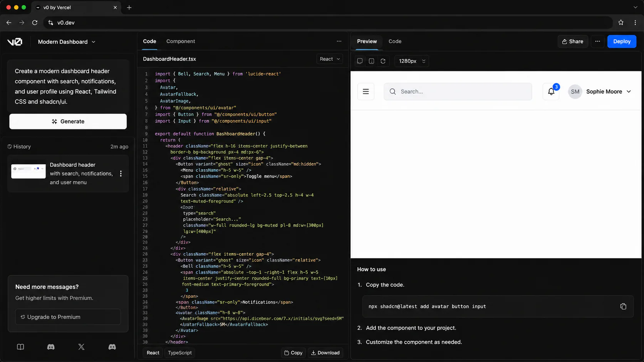Click Upgrade to Premium
Image resolution: width=644 pixels, height=362 pixels.
tap(68, 317)
